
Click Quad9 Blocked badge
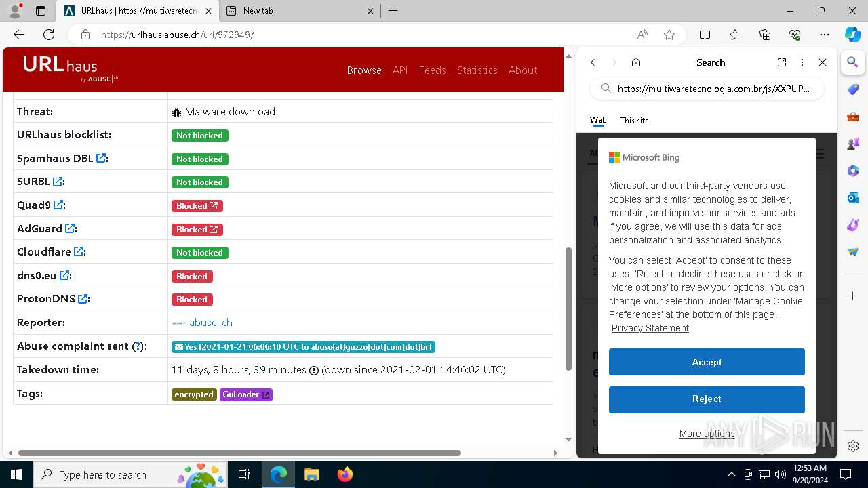pyautogui.click(x=197, y=206)
